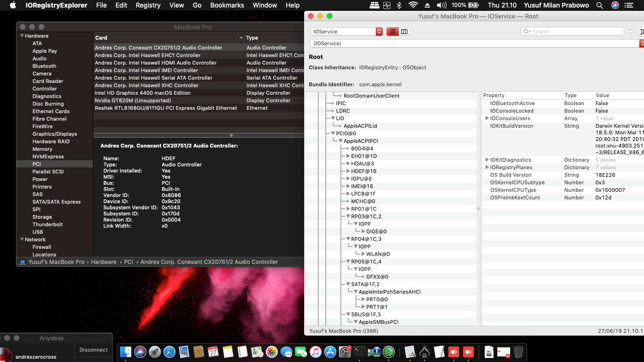The width and height of the screenshot is (644, 362).
Task: Open Notes app in the dock
Action: pos(228,352)
